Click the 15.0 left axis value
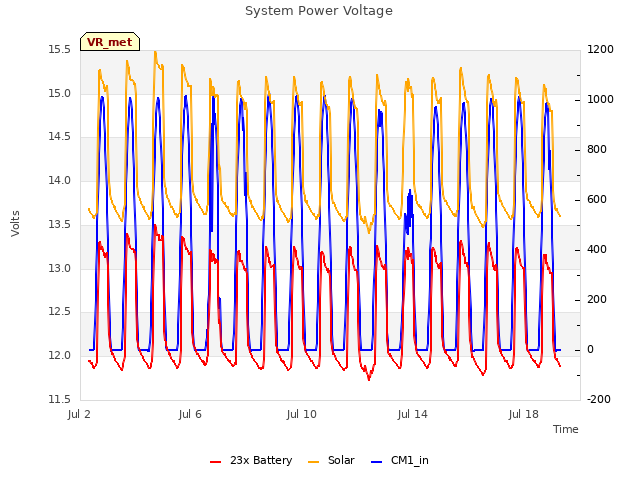 click(x=59, y=93)
